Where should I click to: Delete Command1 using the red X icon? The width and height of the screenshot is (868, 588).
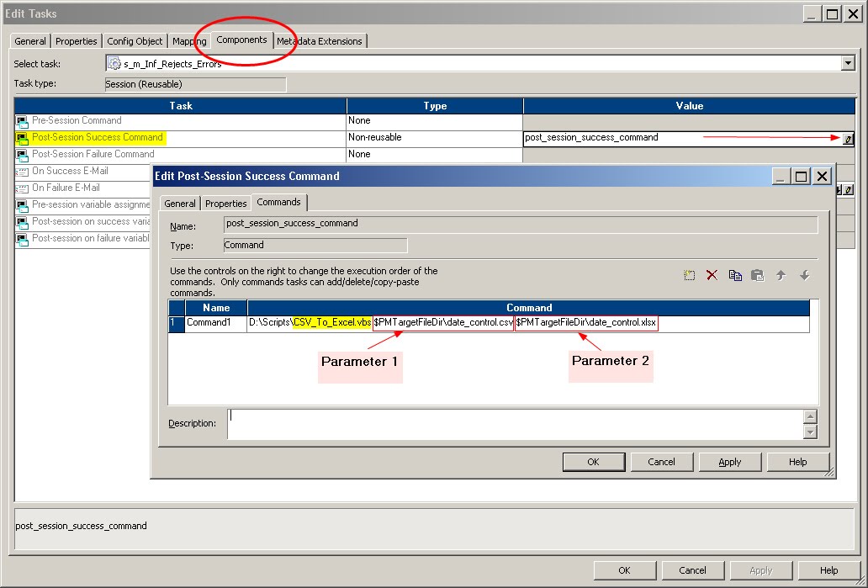pos(712,275)
